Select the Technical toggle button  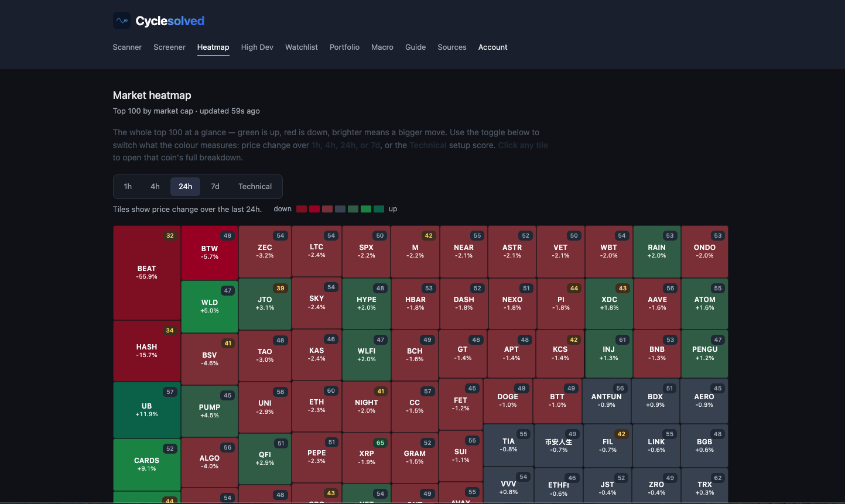point(255,186)
